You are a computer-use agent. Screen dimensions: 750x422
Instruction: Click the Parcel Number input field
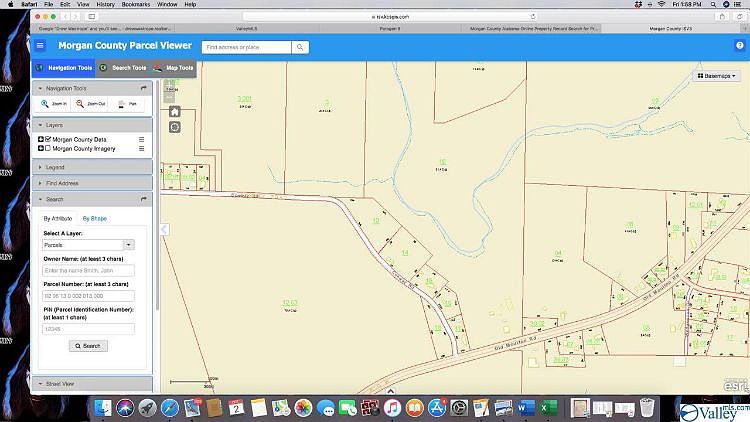pyautogui.click(x=88, y=297)
